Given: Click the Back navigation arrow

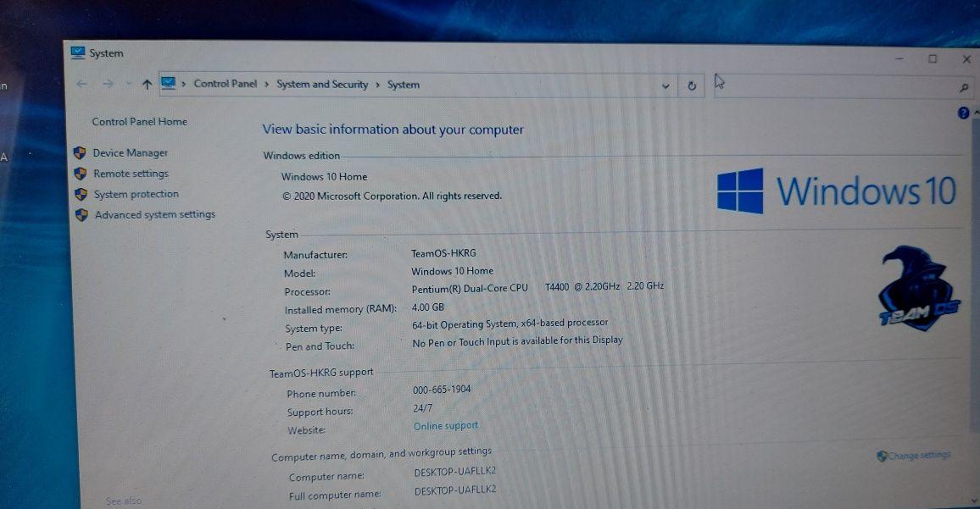Looking at the screenshot, I should click(82, 84).
